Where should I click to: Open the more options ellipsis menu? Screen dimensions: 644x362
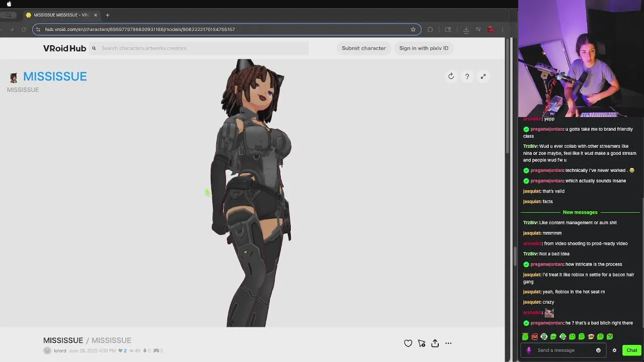(x=448, y=343)
